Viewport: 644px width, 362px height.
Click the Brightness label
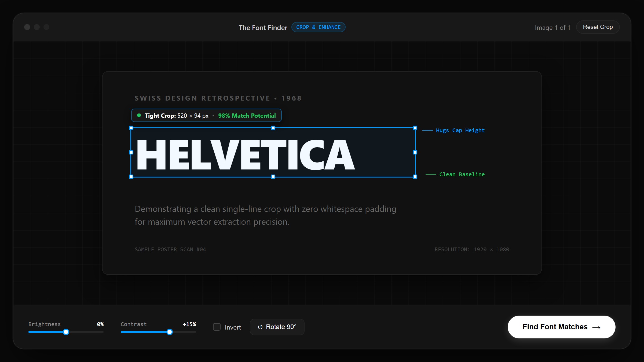click(45, 324)
